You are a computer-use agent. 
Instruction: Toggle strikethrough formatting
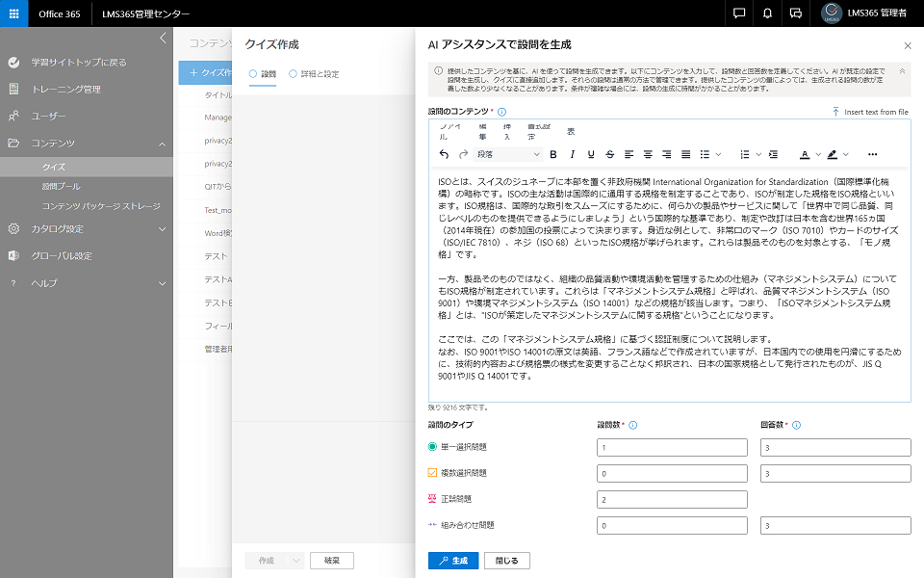[610, 154]
